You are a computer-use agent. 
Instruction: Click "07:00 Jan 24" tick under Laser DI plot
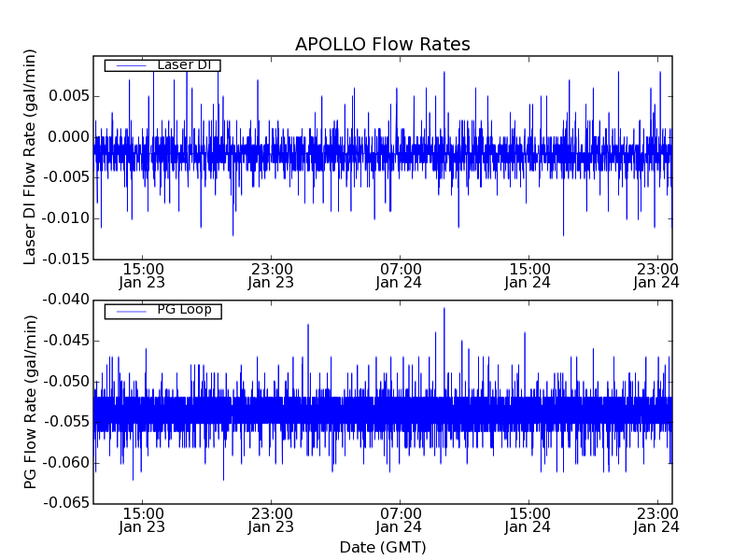(x=400, y=276)
